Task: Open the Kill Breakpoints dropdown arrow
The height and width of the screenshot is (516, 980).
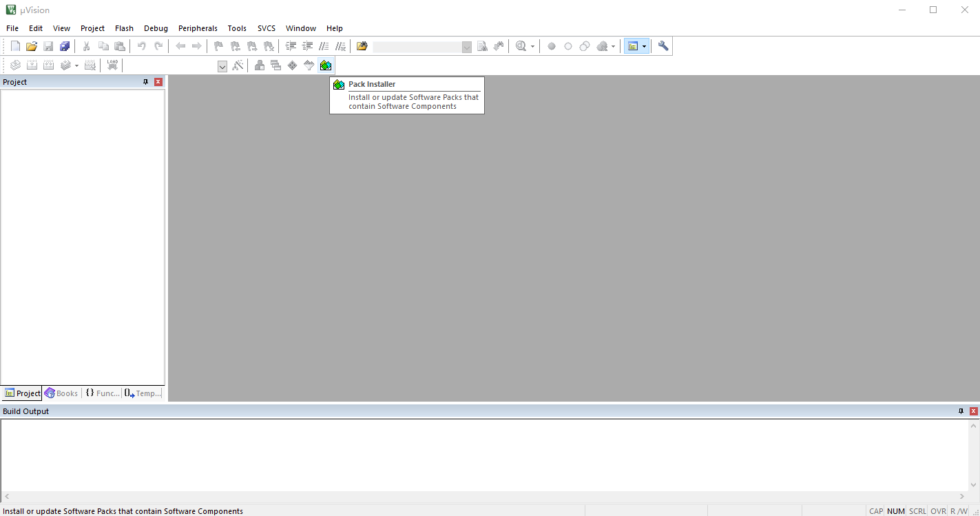Action: pyautogui.click(x=613, y=47)
